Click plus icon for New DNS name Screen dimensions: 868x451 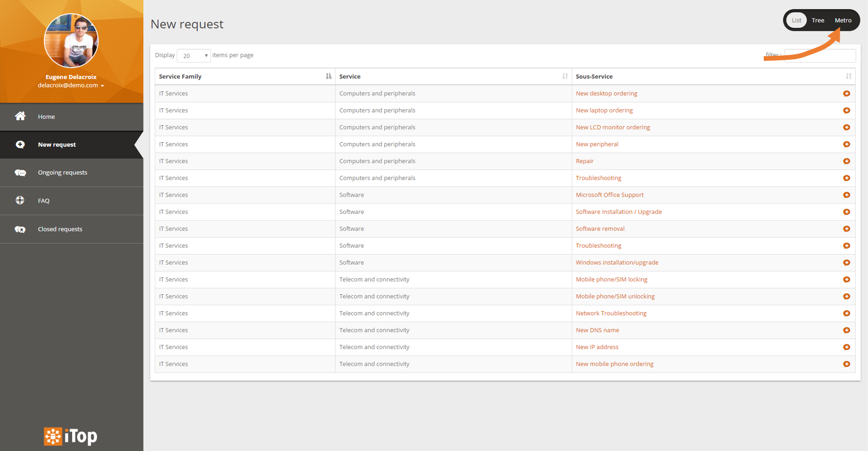pyautogui.click(x=846, y=330)
